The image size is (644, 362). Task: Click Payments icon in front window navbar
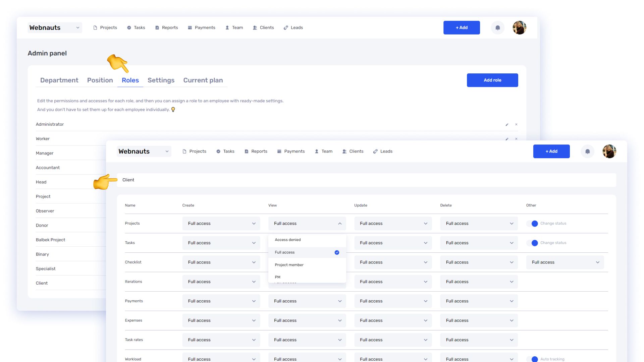279,152
